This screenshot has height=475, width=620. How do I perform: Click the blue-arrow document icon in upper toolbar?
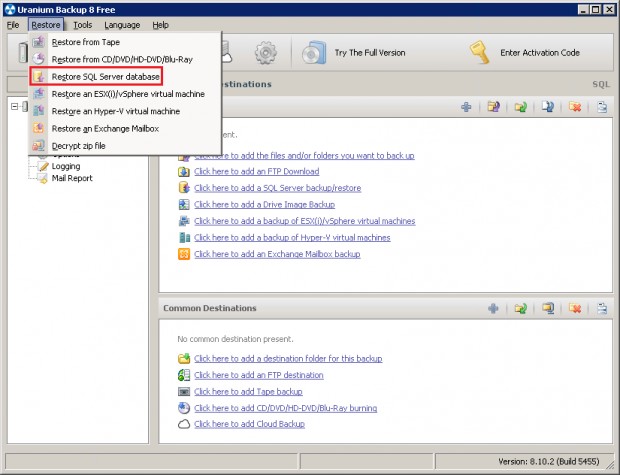548,106
